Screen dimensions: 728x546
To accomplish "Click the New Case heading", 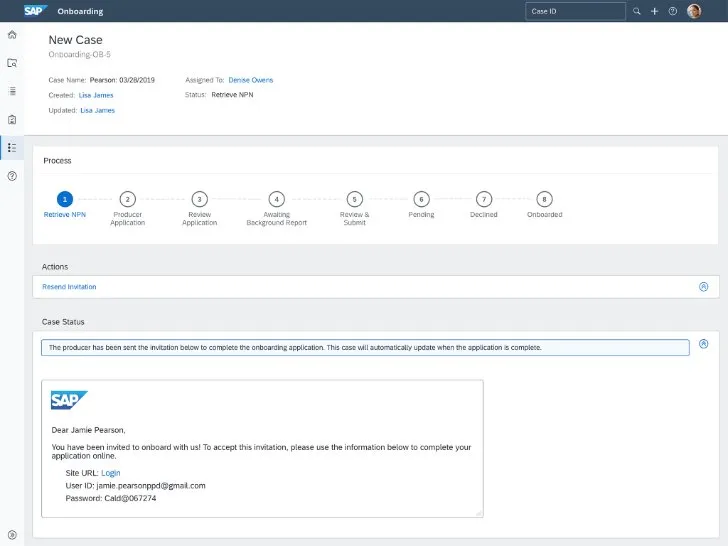I will (75, 40).
